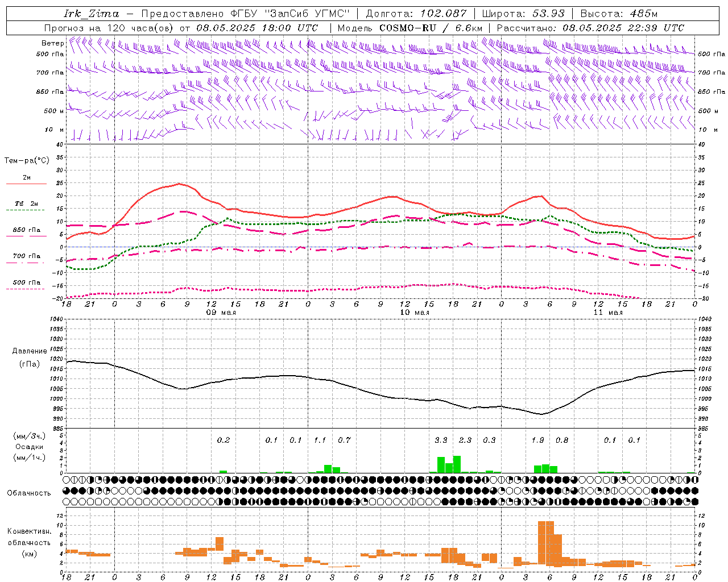
Task: Click the 0.7 precipitation value
Action: (344, 440)
